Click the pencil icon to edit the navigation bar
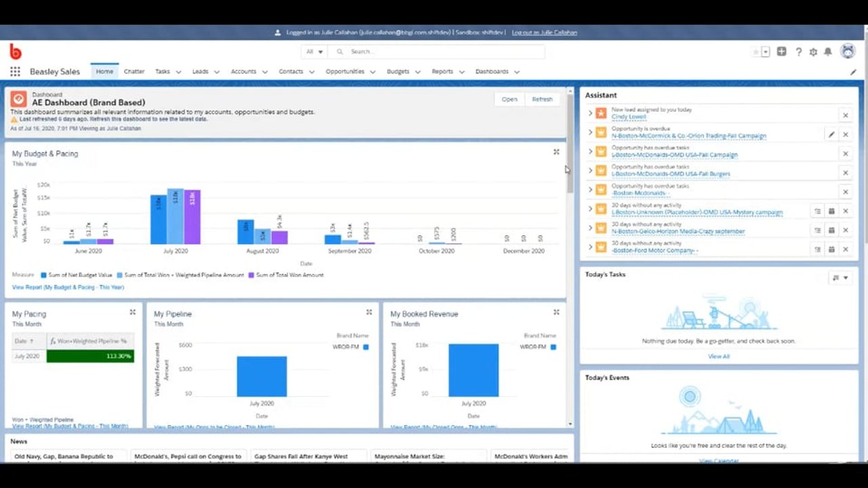 click(x=853, y=72)
